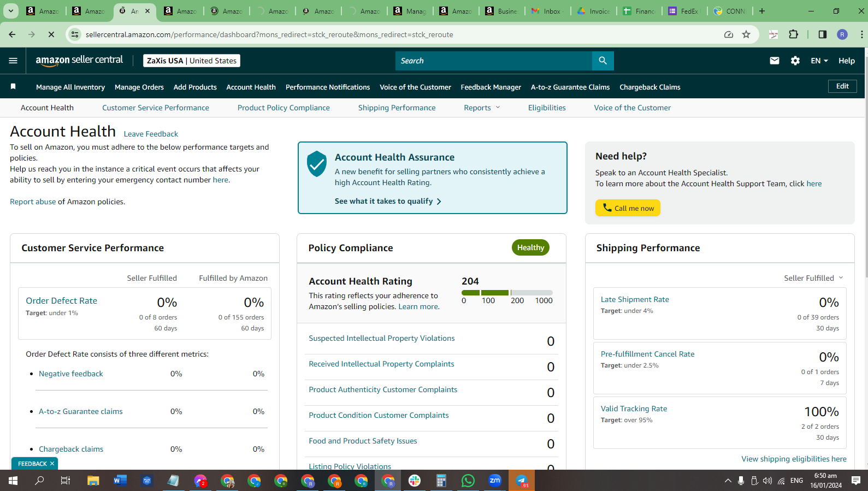Viewport: 868px width, 491px height.
Task: Open Feedback Manager
Action: pyautogui.click(x=491, y=87)
